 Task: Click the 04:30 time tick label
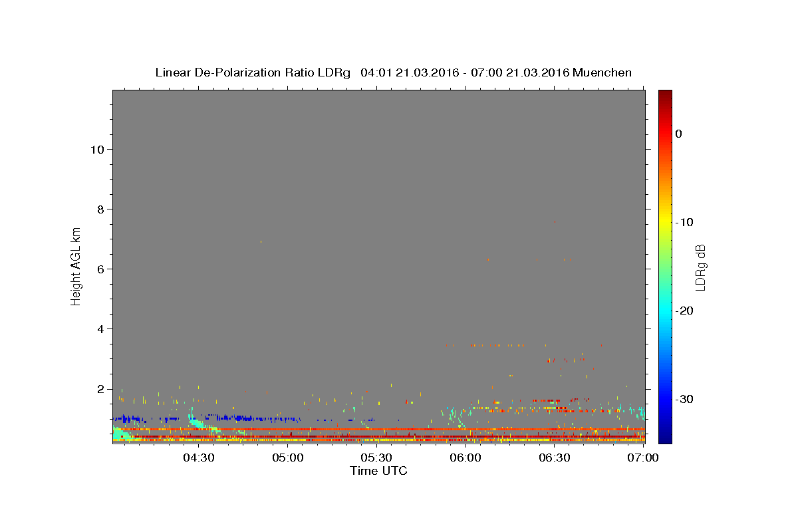tap(199, 458)
